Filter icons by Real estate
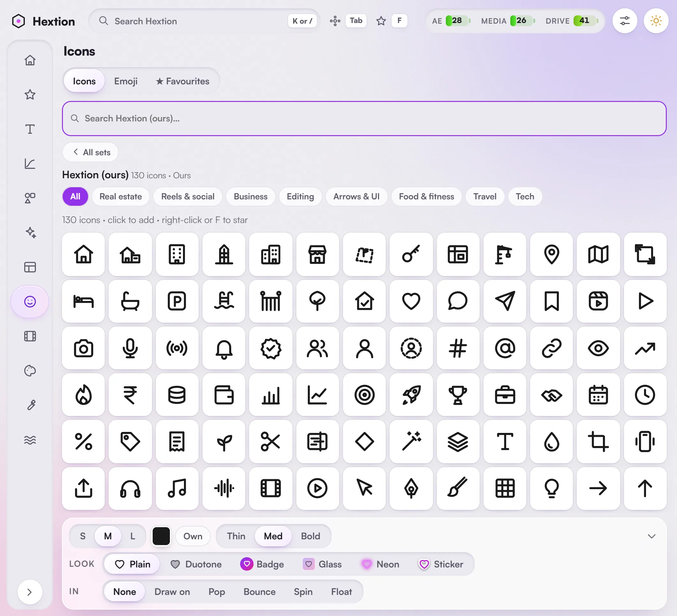Image resolution: width=677 pixels, height=616 pixels. (x=121, y=196)
